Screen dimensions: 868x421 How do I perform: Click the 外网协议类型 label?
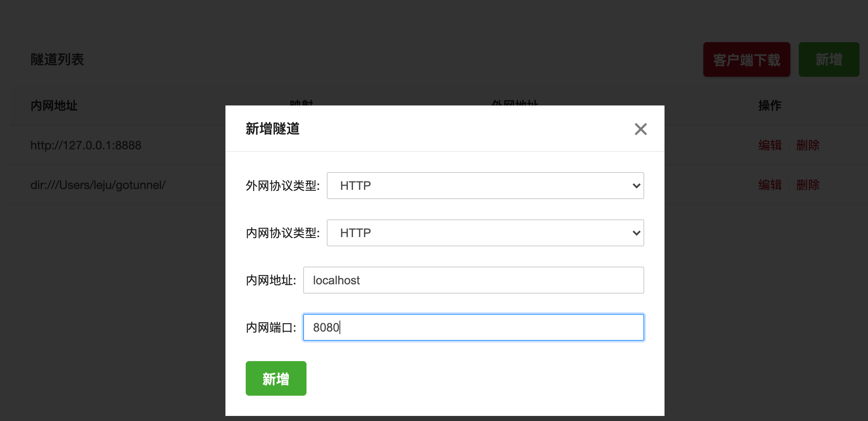[x=283, y=186]
